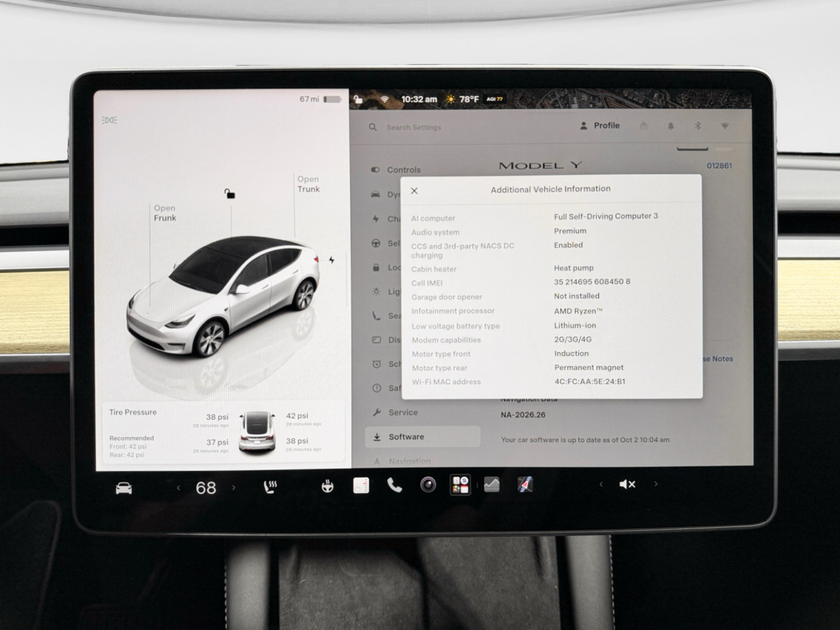Tap the notifications bell icon
This screenshot has height=630, width=840.
tap(671, 126)
